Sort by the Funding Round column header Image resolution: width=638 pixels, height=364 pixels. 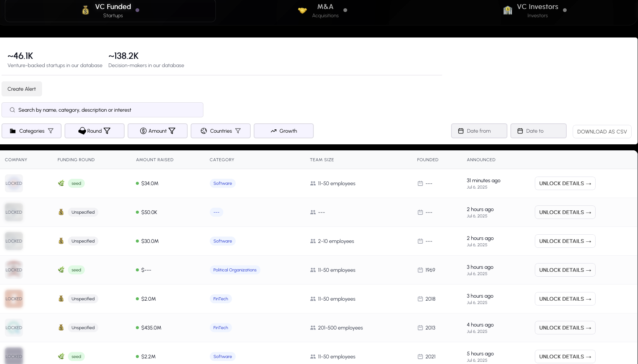(76, 160)
